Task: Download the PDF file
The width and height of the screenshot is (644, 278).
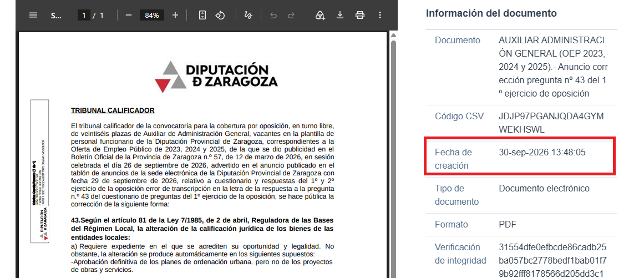Action: pyautogui.click(x=339, y=15)
